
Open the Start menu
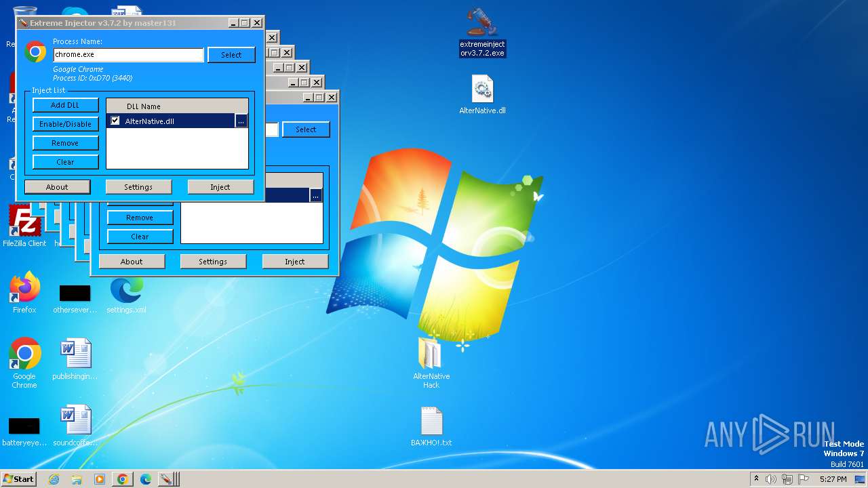[x=18, y=479]
